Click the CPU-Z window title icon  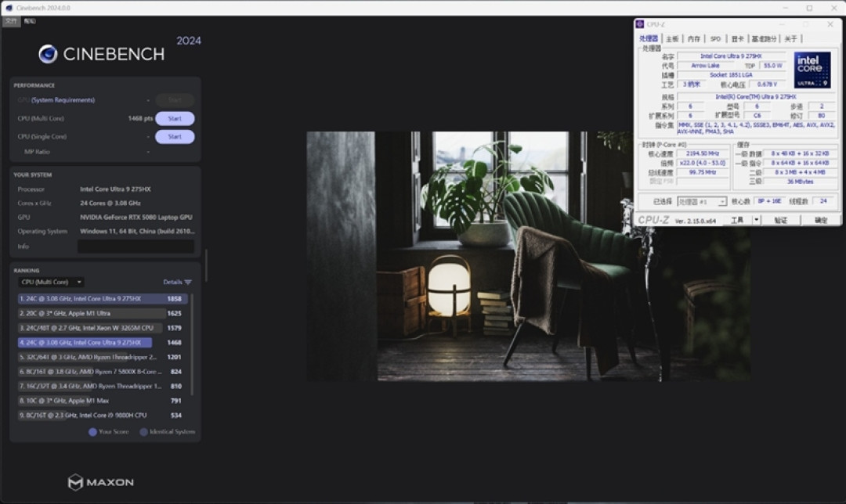click(640, 24)
